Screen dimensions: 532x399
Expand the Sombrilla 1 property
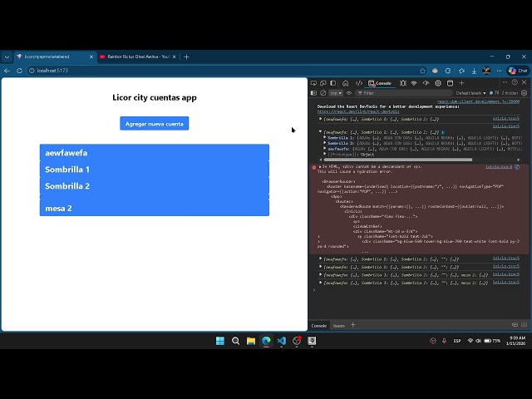pos(325,138)
